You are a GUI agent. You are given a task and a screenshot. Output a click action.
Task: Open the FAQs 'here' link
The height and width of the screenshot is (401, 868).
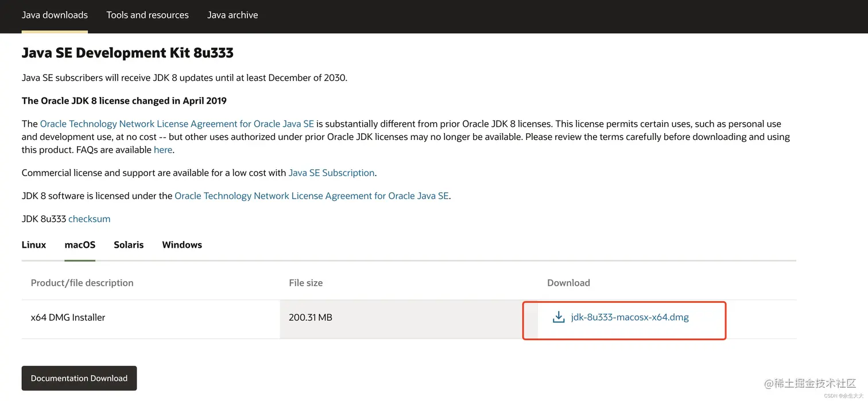coord(162,150)
